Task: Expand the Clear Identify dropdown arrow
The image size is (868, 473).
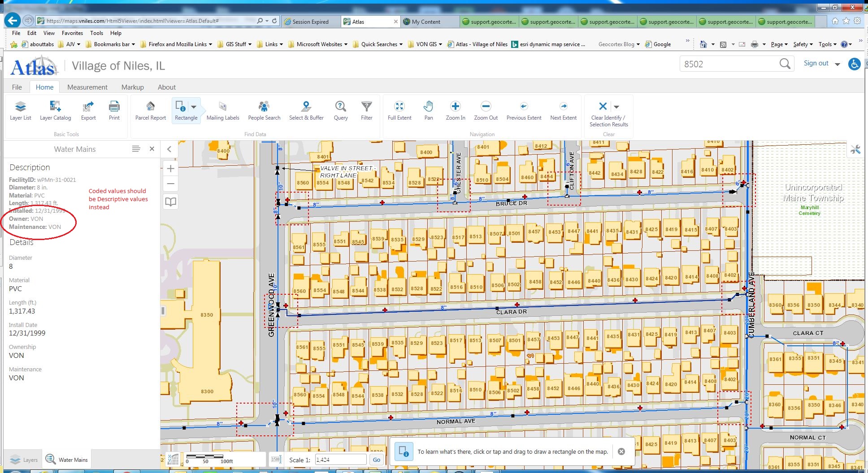Action: click(x=616, y=107)
